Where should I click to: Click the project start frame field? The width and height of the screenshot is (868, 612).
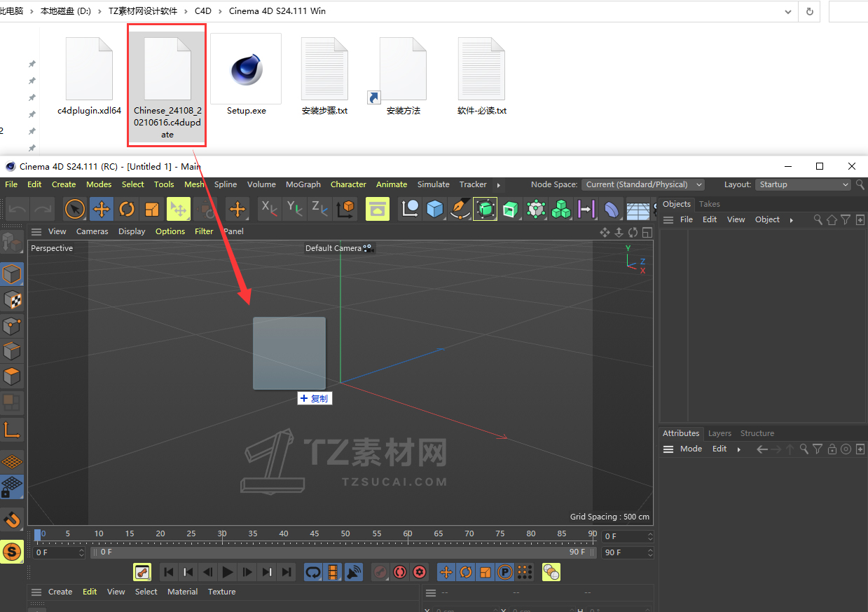(x=60, y=552)
